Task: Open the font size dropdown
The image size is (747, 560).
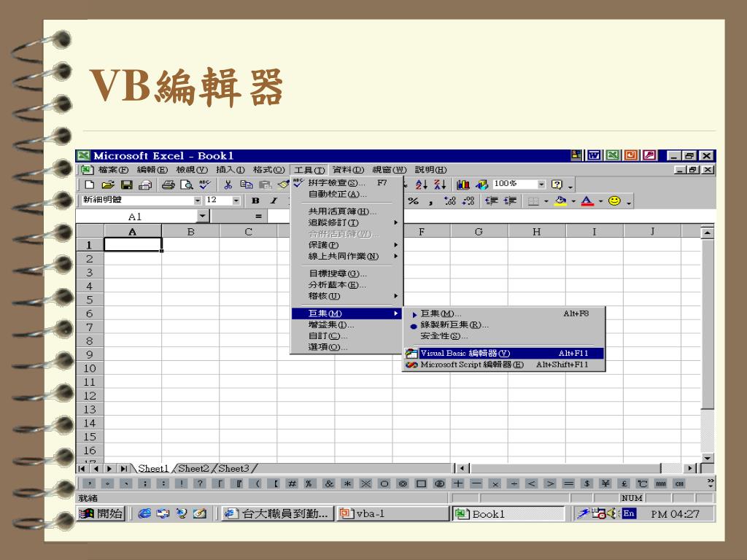Action: pos(236,201)
